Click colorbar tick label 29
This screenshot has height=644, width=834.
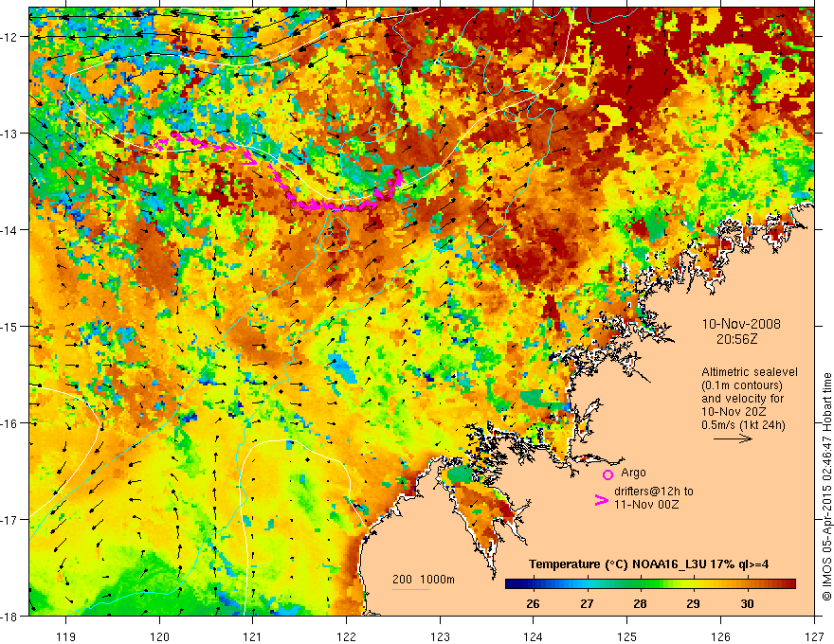click(693, 604)
